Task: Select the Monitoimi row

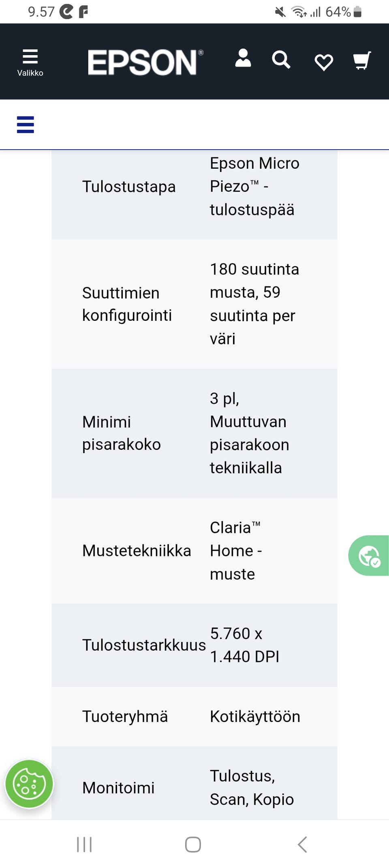Action: (118, 788)
